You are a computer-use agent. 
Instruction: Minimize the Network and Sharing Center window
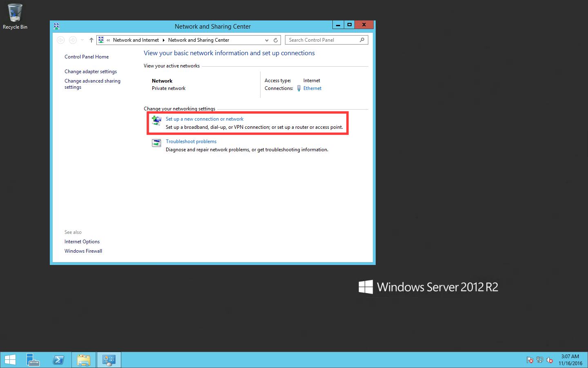[338, 25]
